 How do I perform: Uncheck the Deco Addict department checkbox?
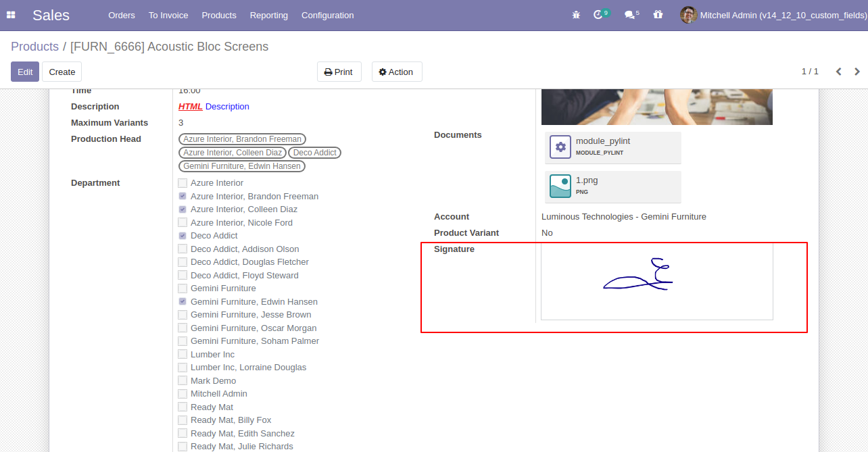(x=183, y=236)
